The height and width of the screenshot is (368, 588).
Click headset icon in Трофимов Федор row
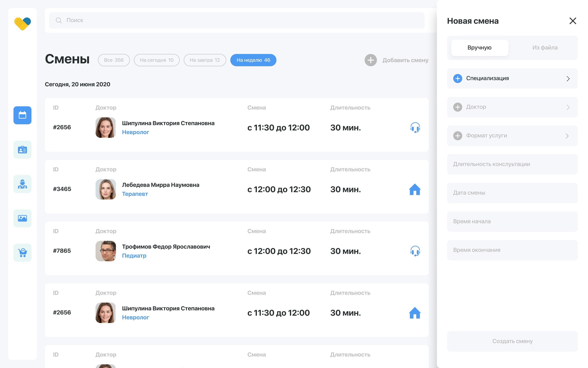click(x=415, y=251)
